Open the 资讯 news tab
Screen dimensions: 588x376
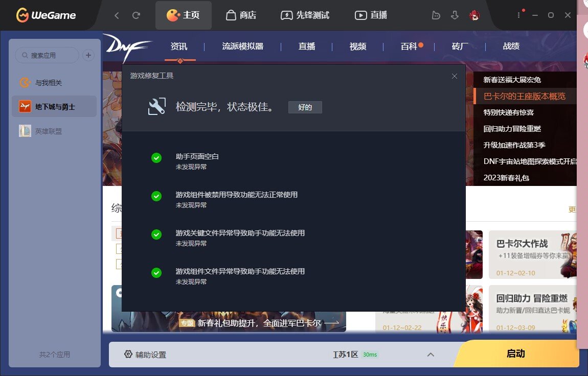(179, 46)
